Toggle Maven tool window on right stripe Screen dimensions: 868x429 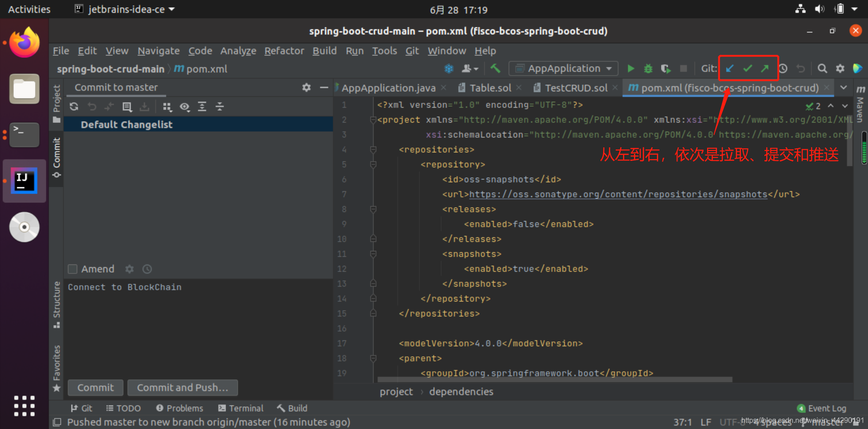point(860,104)
